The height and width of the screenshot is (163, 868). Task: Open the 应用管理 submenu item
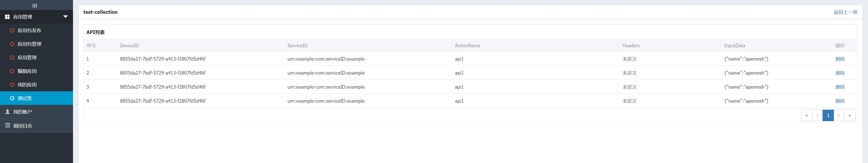[36, 58]
